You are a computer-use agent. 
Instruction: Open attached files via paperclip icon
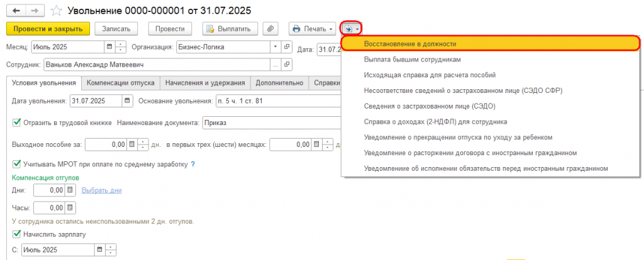coord(270,29)
